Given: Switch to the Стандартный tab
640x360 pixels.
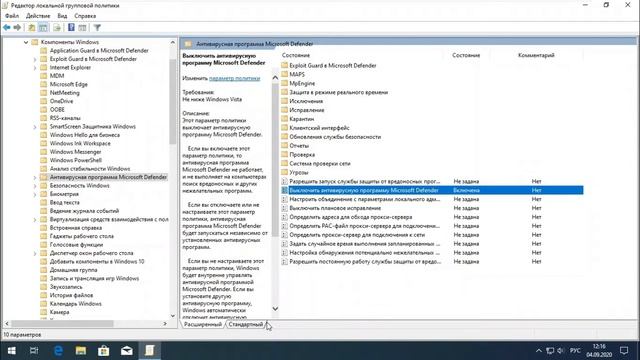Looking at the screenshot, I should point(246,324).
